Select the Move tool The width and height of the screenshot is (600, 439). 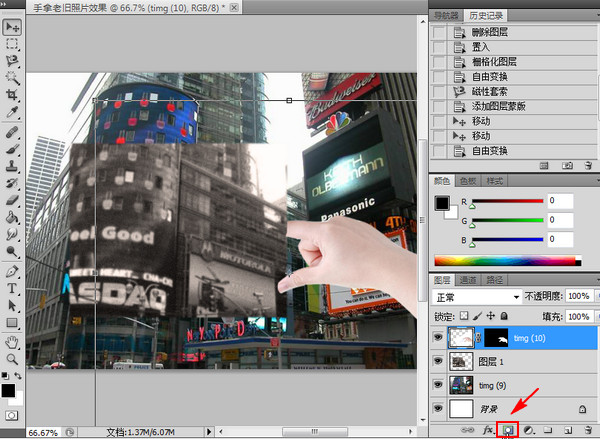pos(12,28)
